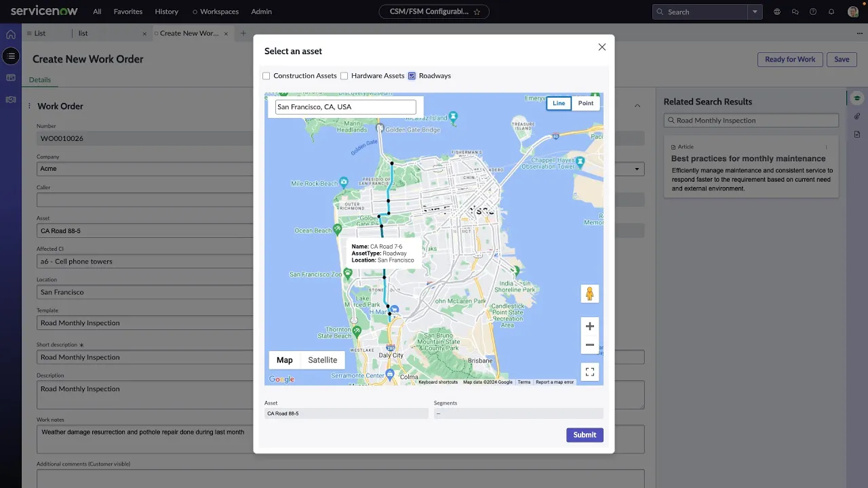The image size is (868, 488).
Task: Switch to the Details tab
Action: pos(39,79)
